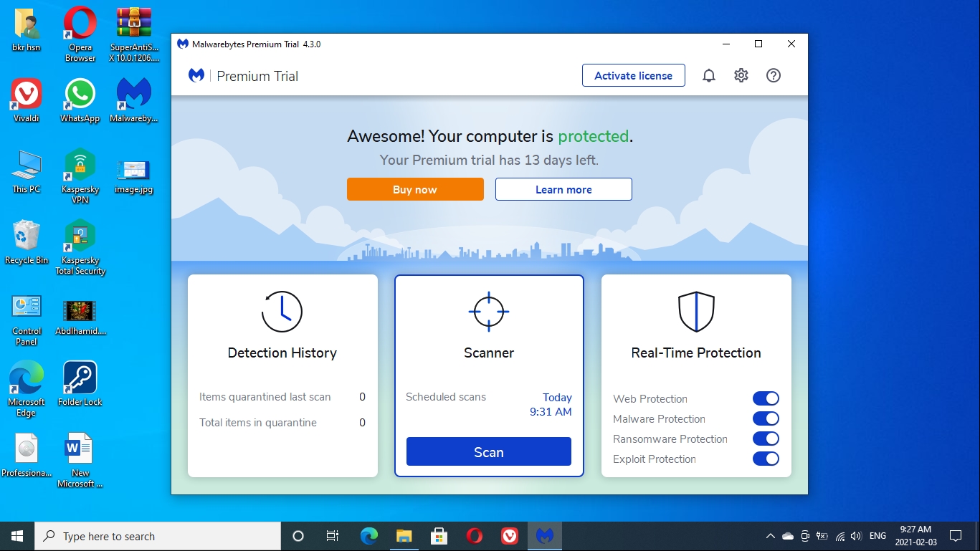Open Vivaldi from the taskbar
This screenshot has height=551, width=980.
pyautogui.click(x=510, y=536)
